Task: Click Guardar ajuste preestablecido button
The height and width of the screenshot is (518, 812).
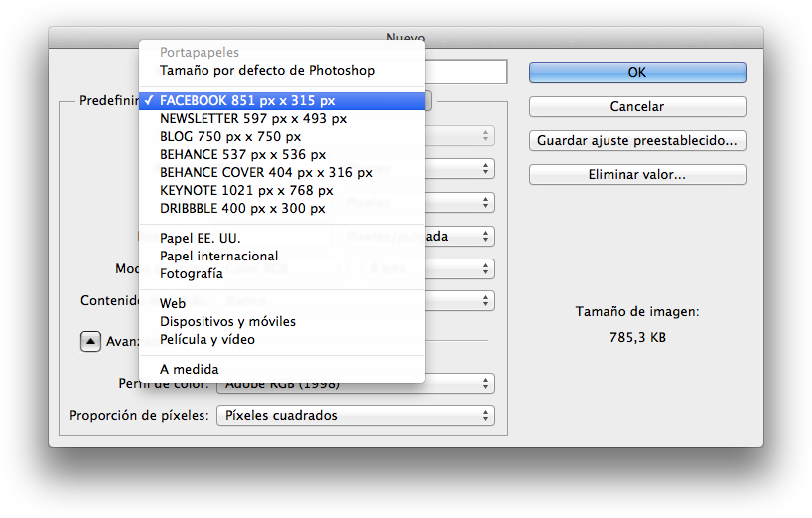Action: (x=637, y=141)
